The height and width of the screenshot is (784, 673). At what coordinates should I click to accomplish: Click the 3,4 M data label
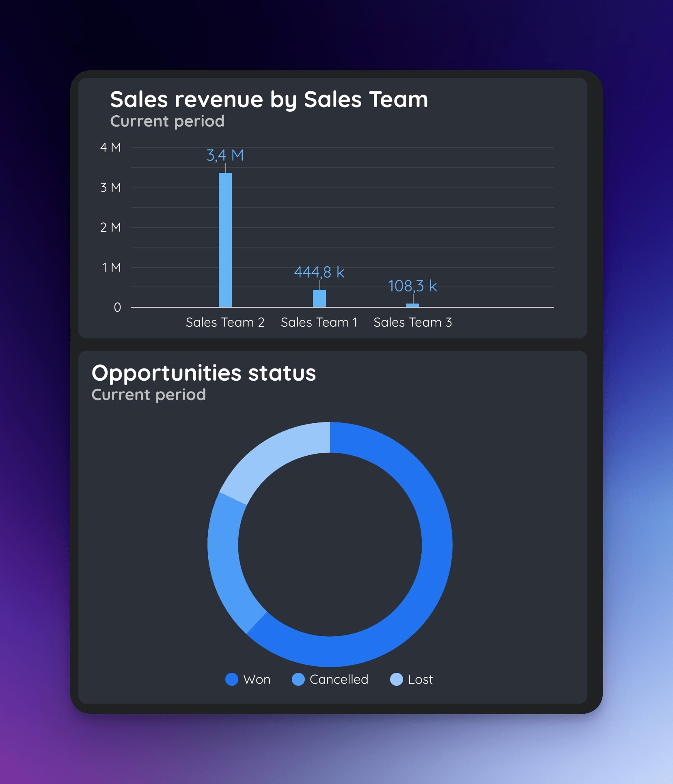pos(225,155)
